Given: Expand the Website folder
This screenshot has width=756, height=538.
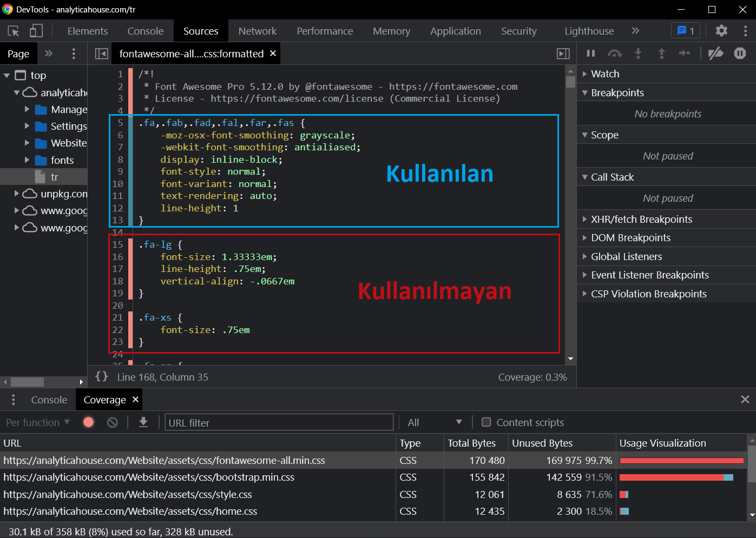Looking at the screenshot, I should pyautogui.click(x=27, y=143).
